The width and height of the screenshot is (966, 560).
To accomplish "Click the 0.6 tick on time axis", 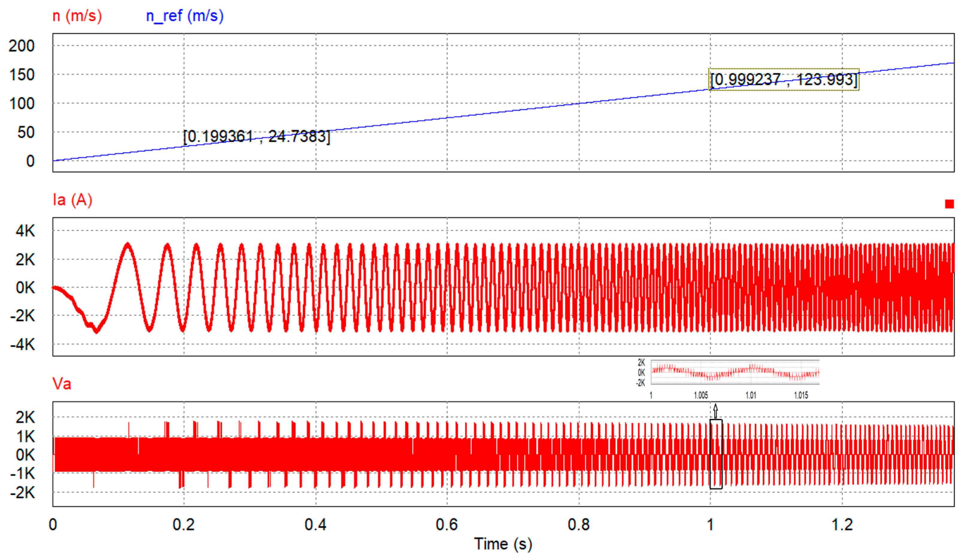I will (447, 525).
